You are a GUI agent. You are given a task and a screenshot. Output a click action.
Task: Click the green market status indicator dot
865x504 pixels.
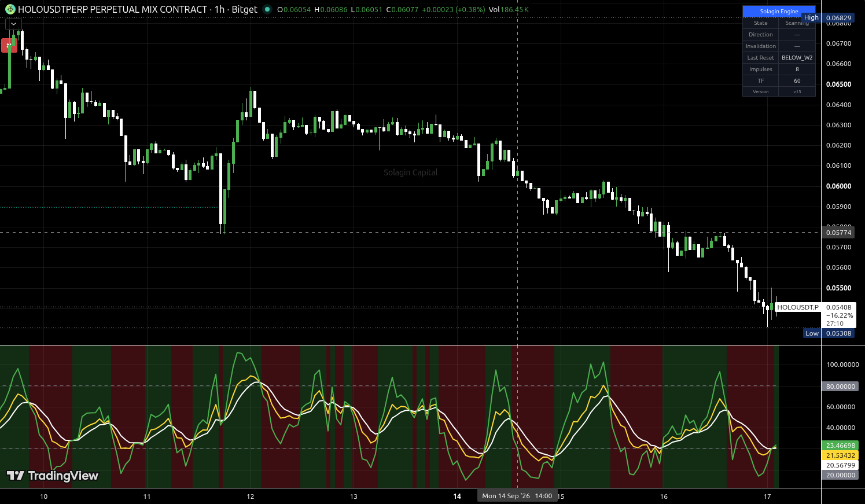[x=267, y=9]
